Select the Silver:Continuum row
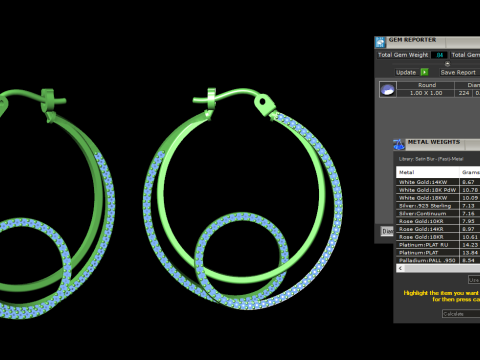This screenshot has width=480, height=360. coord(438,213)
